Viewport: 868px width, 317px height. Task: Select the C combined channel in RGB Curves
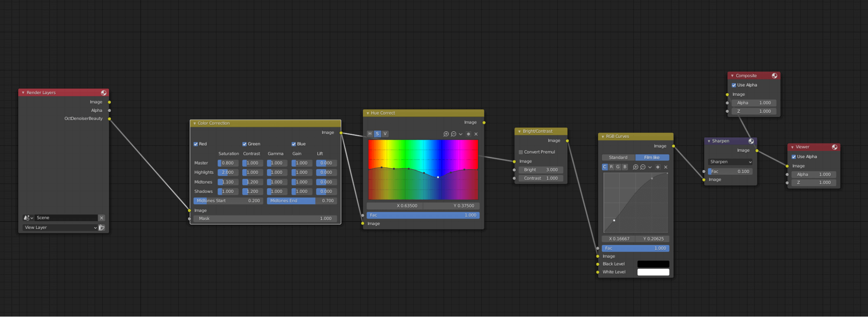click(604, 167)
